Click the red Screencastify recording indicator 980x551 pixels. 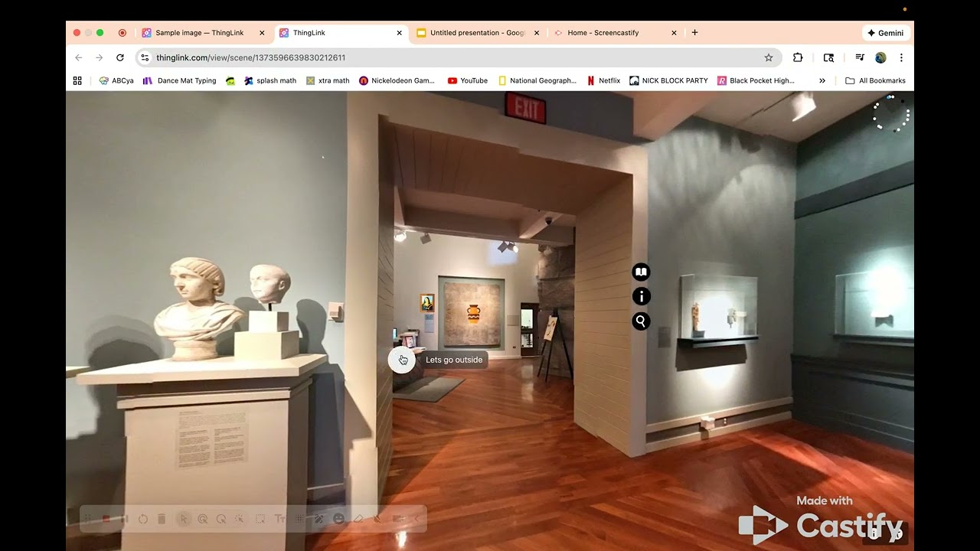[x=122, y=33]
